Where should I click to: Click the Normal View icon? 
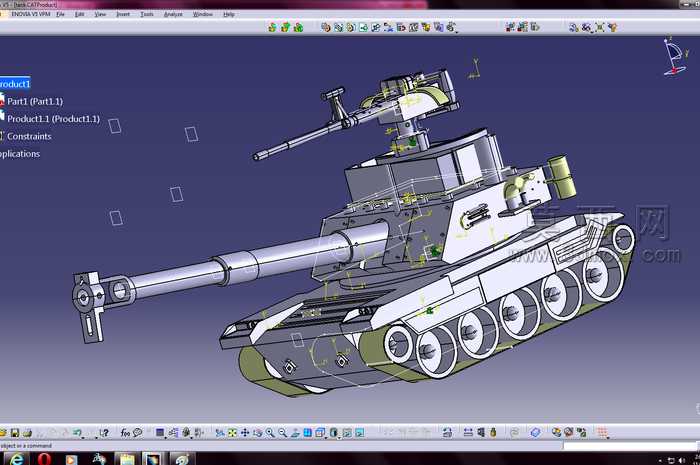click(295, 432)
